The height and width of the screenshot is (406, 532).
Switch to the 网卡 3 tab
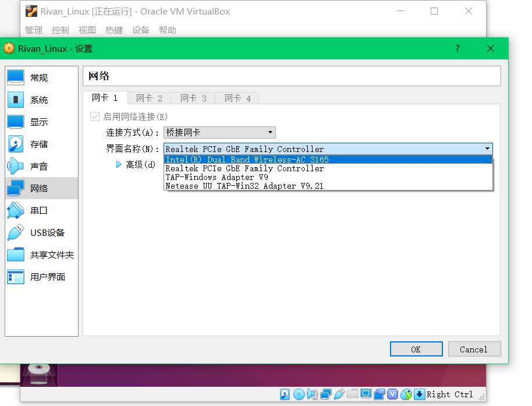point(193,98)
